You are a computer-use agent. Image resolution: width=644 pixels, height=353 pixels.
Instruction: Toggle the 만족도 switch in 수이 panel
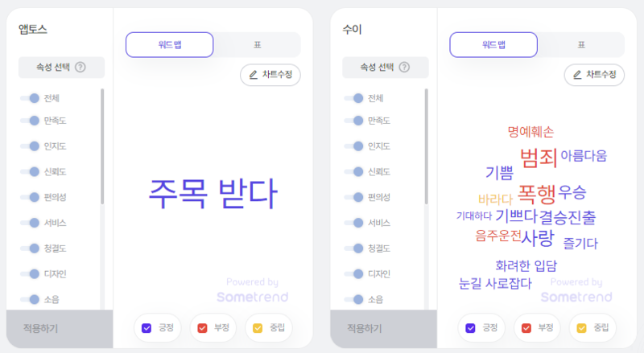[x=354, y=121]
